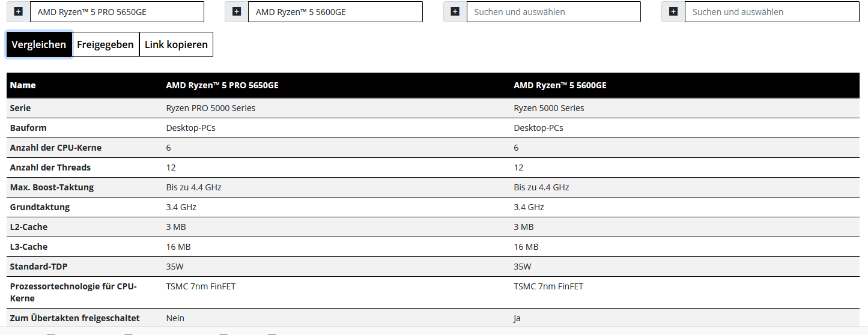Image resolution: width=868 pixels, height=335 pixels.
Task: Click '3.4 GHz' for 5600GE
Action: [x=529, y=207]
